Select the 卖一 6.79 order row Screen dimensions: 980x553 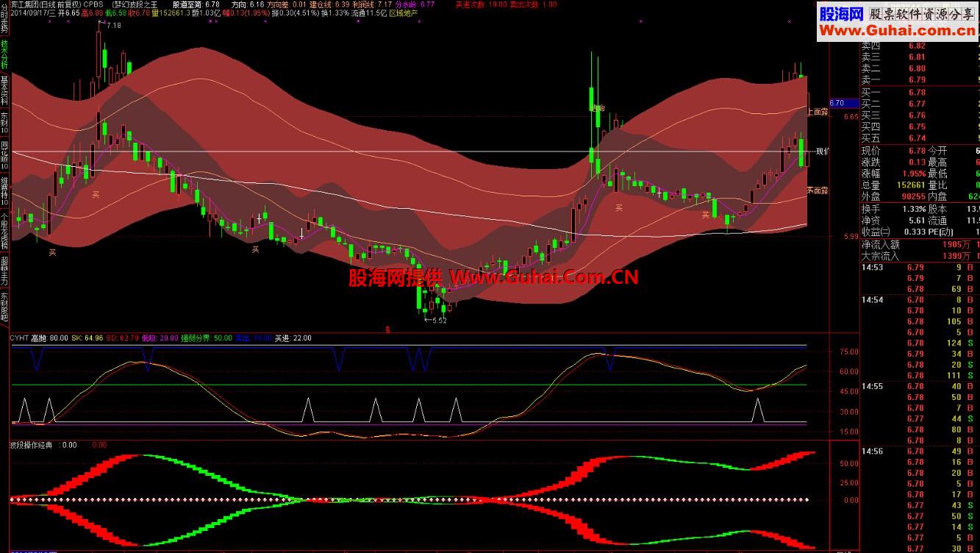pos(920,79)
